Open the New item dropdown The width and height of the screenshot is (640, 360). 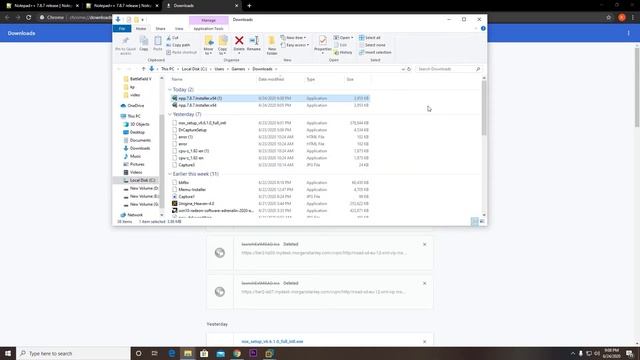293,38
